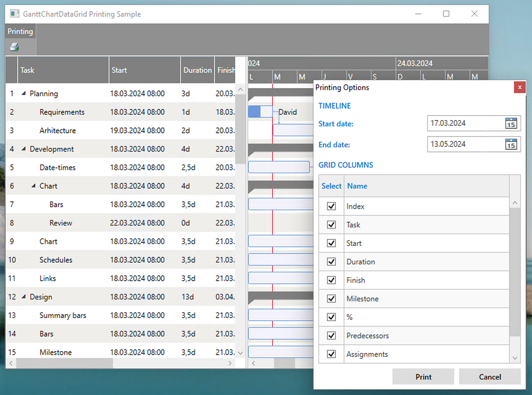Open the End date calendar picker
Image resolution: width=532 pixels, height=395 pixels.
511,144
